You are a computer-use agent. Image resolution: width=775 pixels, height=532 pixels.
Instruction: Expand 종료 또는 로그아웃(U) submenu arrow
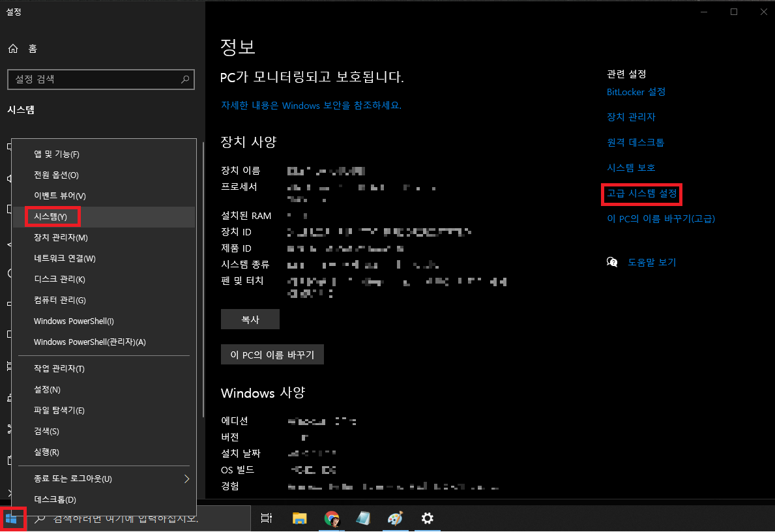coord(186,479)
